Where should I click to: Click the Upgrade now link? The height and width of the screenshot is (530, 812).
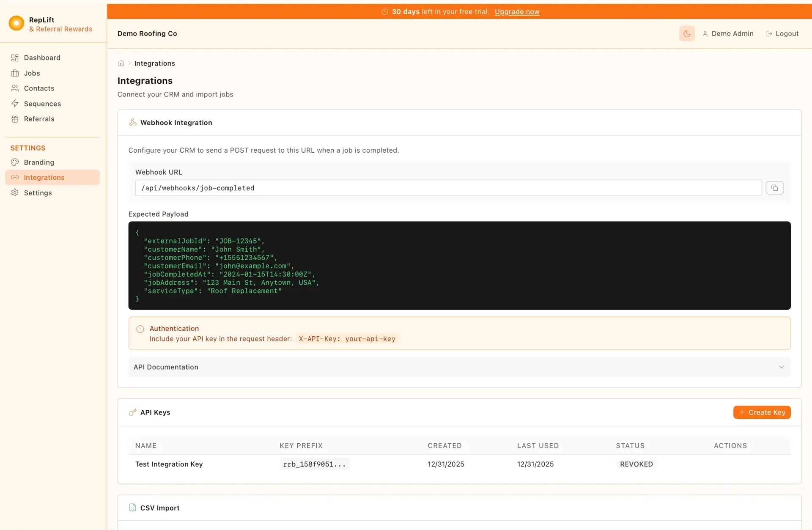[x=517, y=12]
